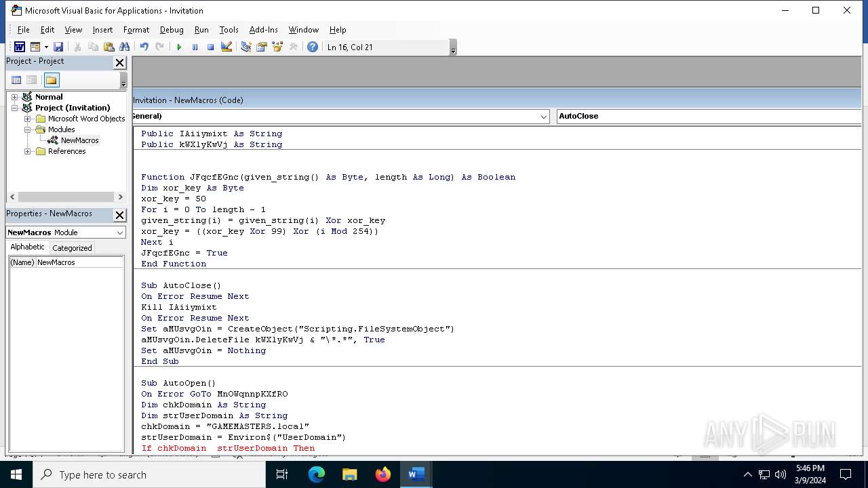Viewport: 868px width, 488px height.
Task: Expand the References folder
Action: tap(28, 151)
